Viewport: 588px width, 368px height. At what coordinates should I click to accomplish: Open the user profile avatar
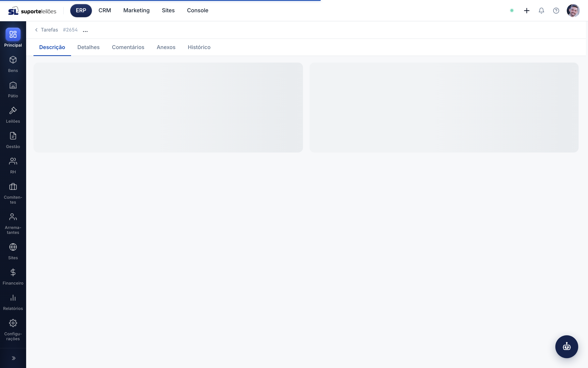[573, 10]
